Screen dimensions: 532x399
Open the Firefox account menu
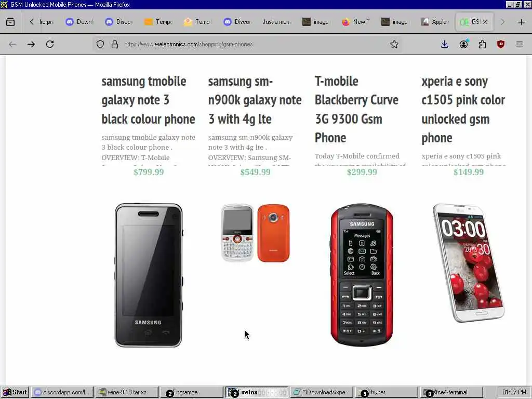coord(464,44)
